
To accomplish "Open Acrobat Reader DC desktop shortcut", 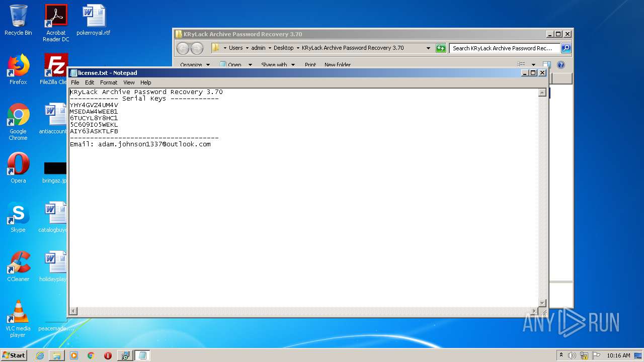I will [x=56, y=23].
